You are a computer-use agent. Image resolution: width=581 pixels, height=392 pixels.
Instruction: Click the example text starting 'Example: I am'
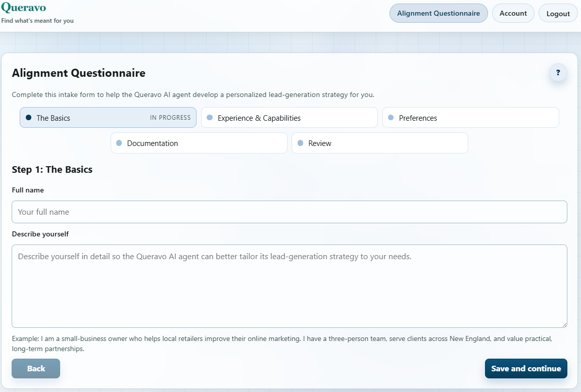pos(282,344)
